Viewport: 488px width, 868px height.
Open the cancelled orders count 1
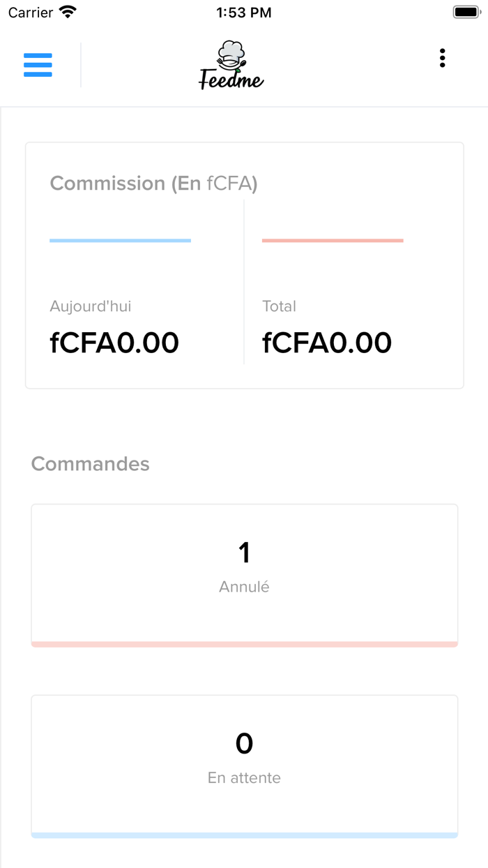244,553
